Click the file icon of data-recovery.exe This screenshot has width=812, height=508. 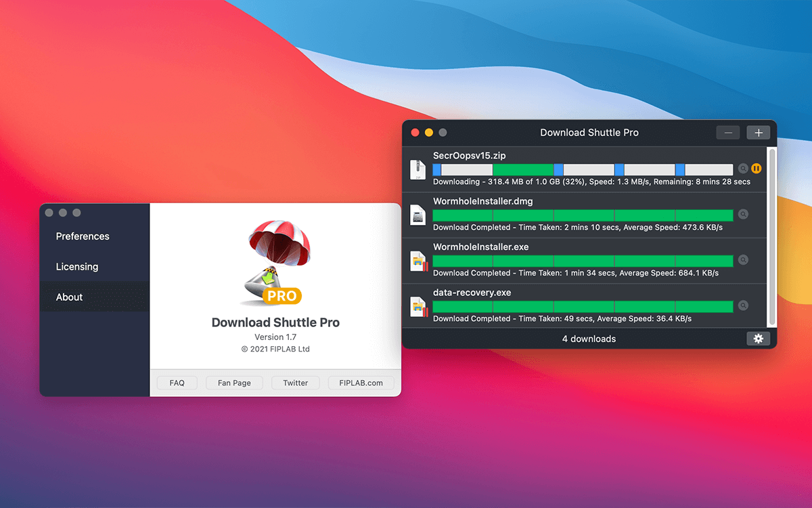point(419,306)
